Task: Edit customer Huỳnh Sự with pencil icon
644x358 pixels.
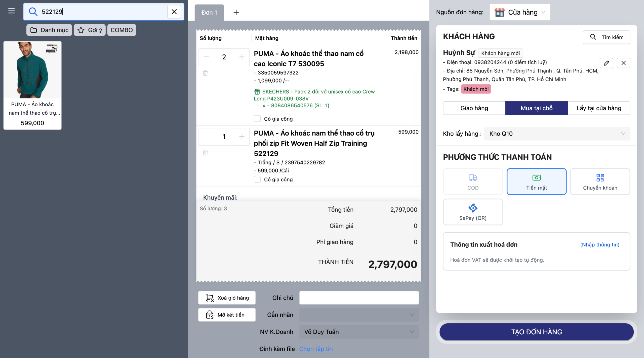Action: (606, 63)
